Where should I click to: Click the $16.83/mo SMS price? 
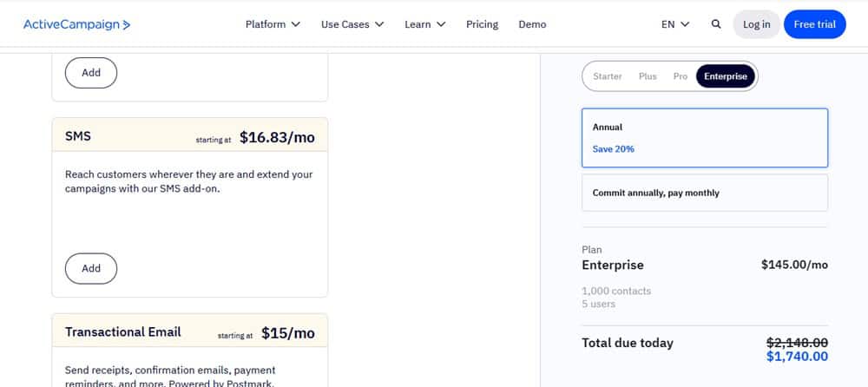tap(278, 137)
